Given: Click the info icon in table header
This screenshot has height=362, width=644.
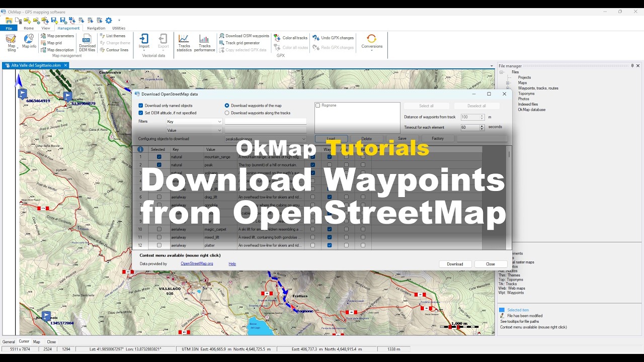Looking at the screenshot, I should (140, 149).
